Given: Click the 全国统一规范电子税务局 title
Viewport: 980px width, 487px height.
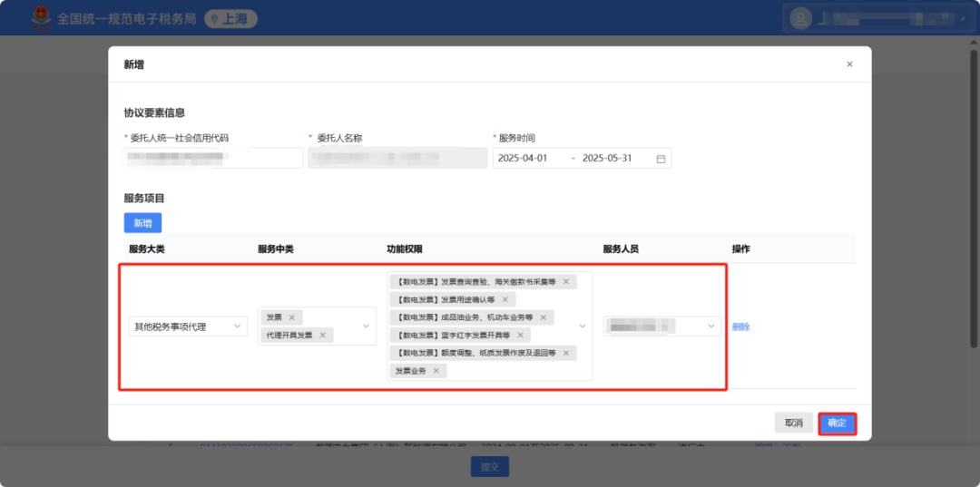Looking at the screenshot, I should [x=127, y=19].
